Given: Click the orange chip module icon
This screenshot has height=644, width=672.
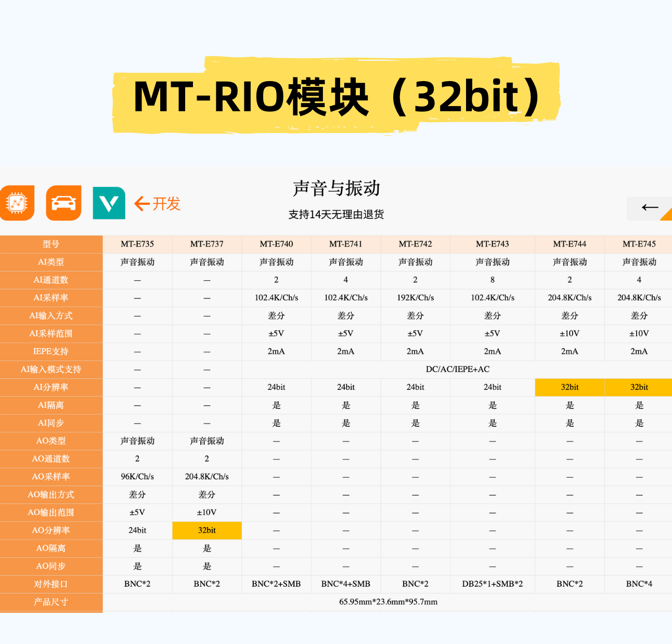Looking at the screenshot, I should click(17, 203).
